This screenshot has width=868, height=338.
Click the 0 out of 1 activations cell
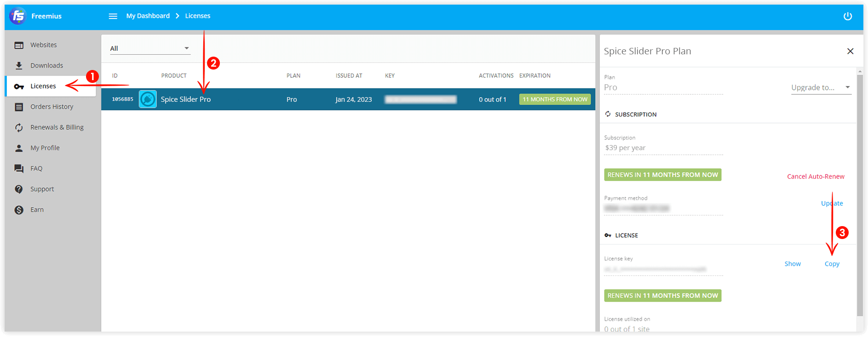(493, 99)
